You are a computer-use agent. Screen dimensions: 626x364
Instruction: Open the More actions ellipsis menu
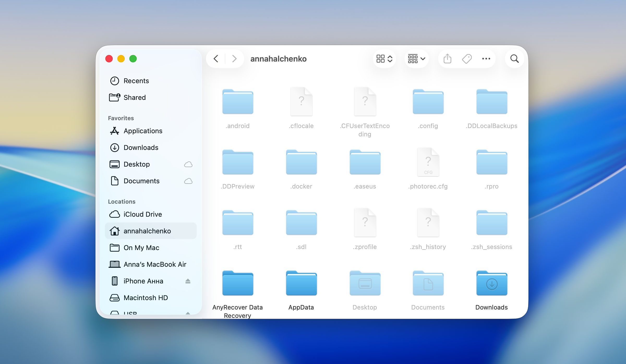tap(486, 59)
